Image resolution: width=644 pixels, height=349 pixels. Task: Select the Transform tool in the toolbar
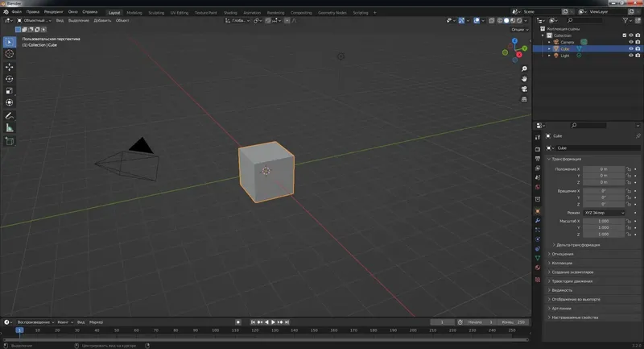coord(10,102)
